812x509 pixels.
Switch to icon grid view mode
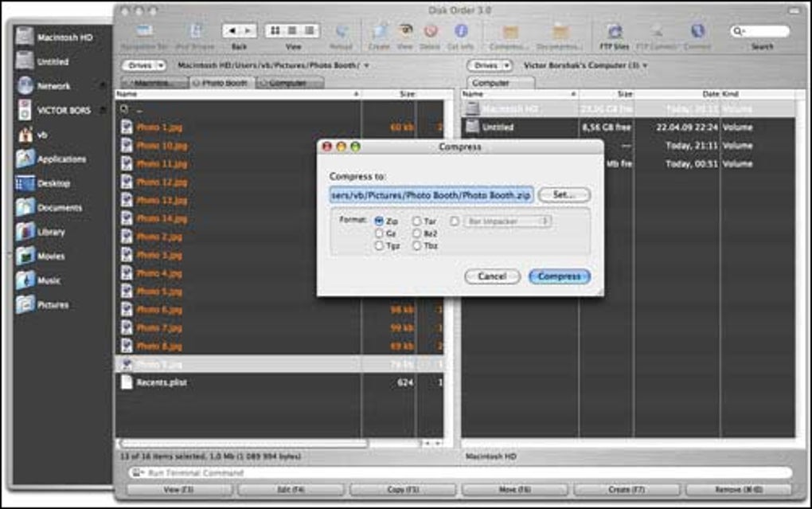point(275,31)
